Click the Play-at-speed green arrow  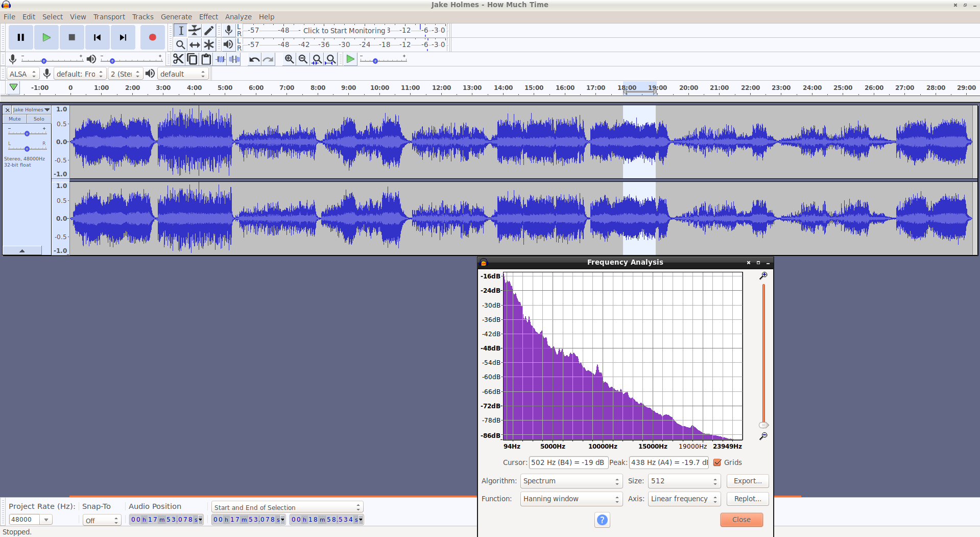[350, 59]
